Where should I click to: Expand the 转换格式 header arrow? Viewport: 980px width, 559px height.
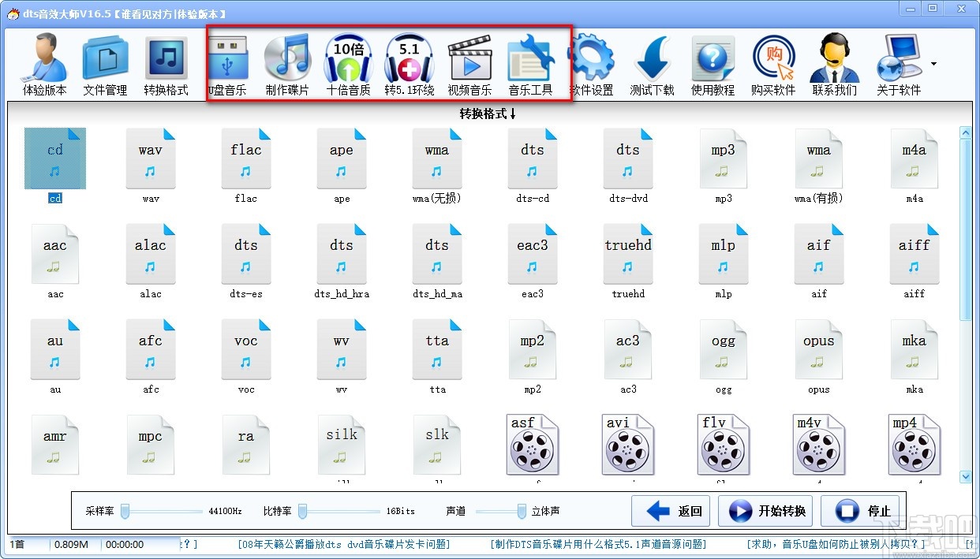pyautogui.click(x=511, y=111)
